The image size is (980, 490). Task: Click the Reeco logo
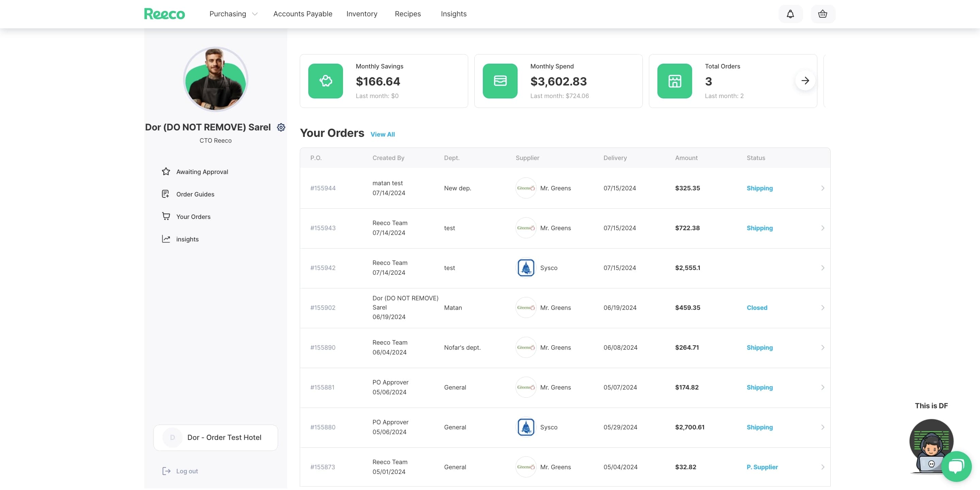(164, 14)
